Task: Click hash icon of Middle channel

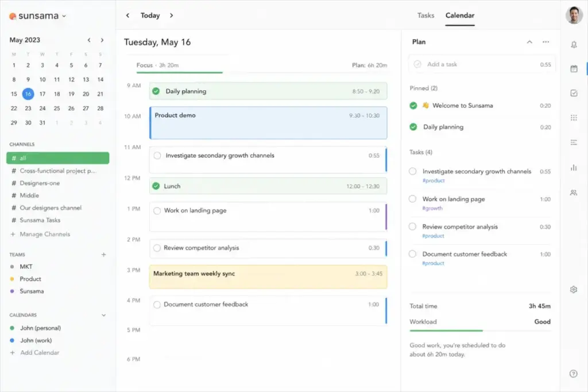Action: [x=14, y=195]
